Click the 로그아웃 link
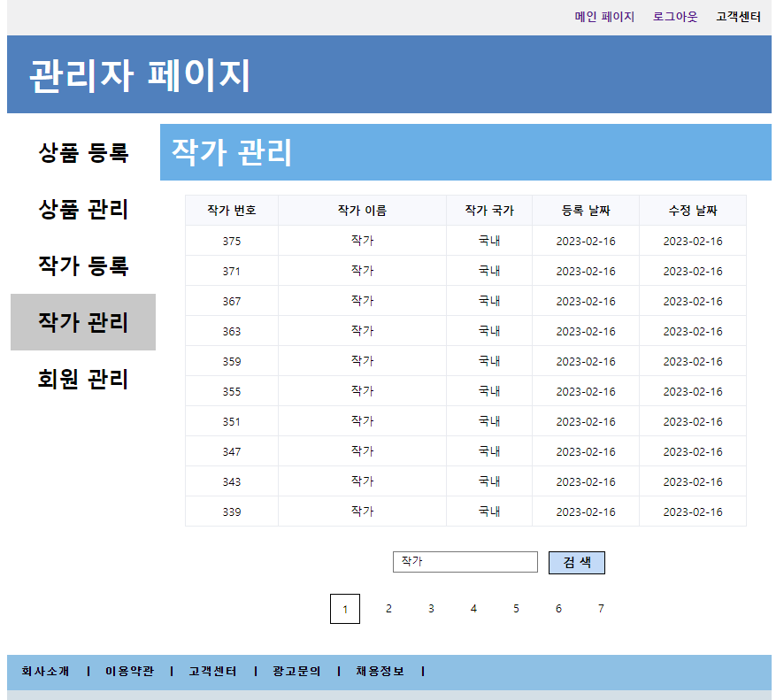 point(675,17)
